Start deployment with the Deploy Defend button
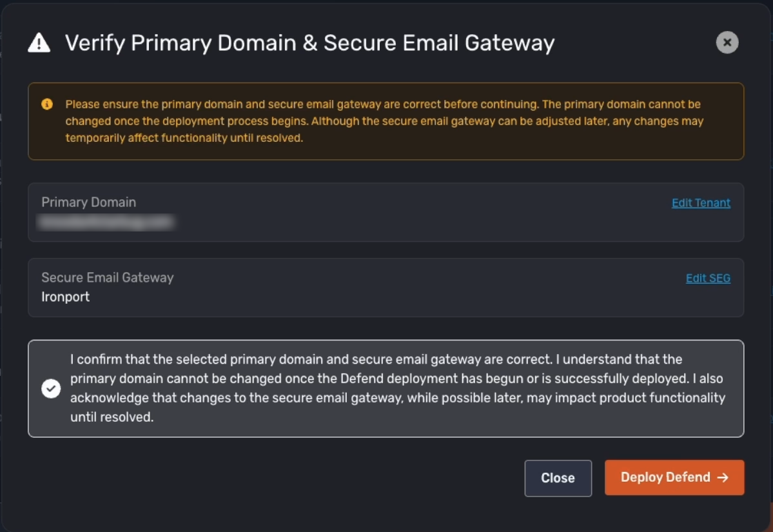 [674, 477]
